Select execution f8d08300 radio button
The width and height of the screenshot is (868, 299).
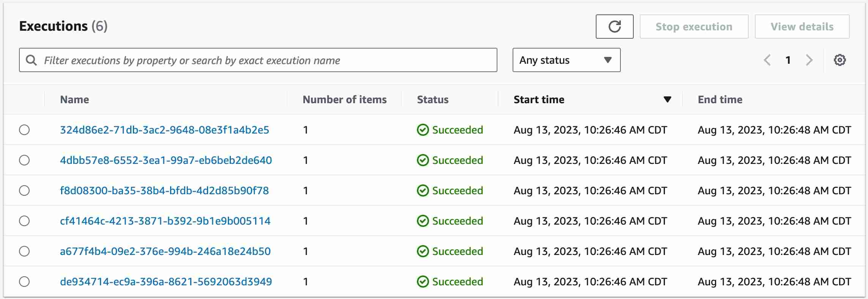pyautogui.click(x=24, y=190)
